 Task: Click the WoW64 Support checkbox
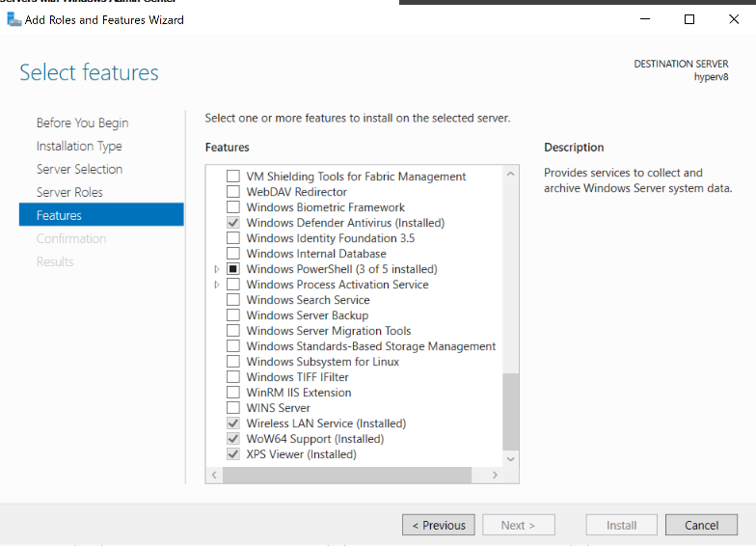pyautogui.click(x=233, y=438)
